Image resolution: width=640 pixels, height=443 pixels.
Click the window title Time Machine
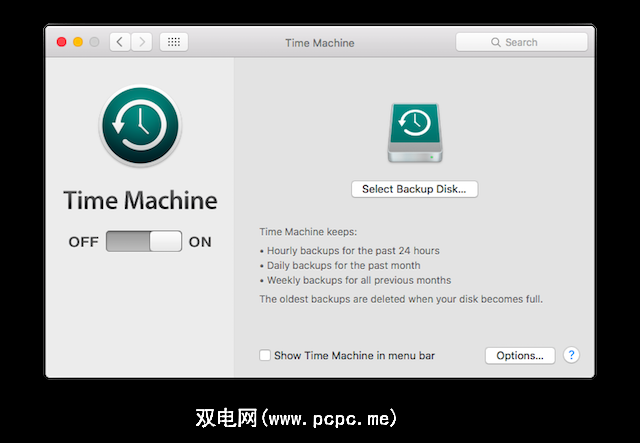point(320,43)
